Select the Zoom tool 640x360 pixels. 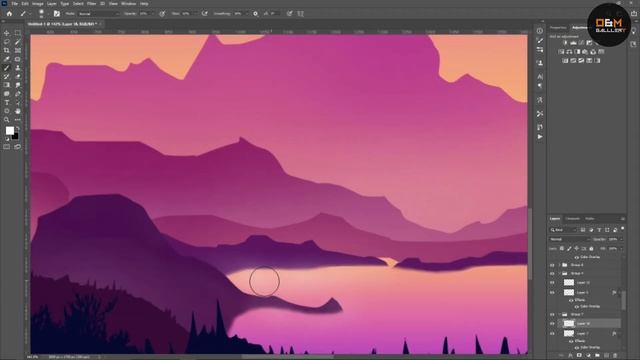tap(7, 120)
